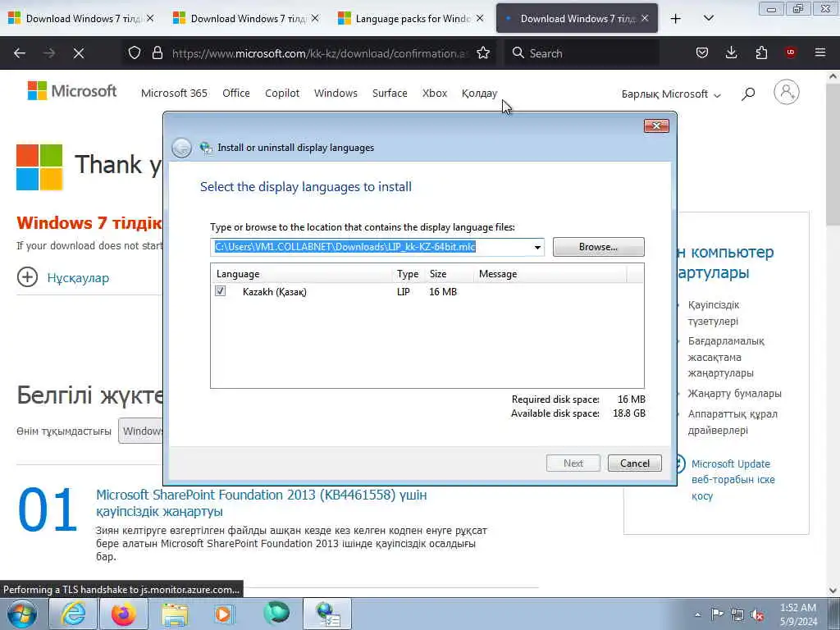Screen dimensions: 840x630
Task: Click the display languages installer taskbar icon
Action: (x=327, y=614)
